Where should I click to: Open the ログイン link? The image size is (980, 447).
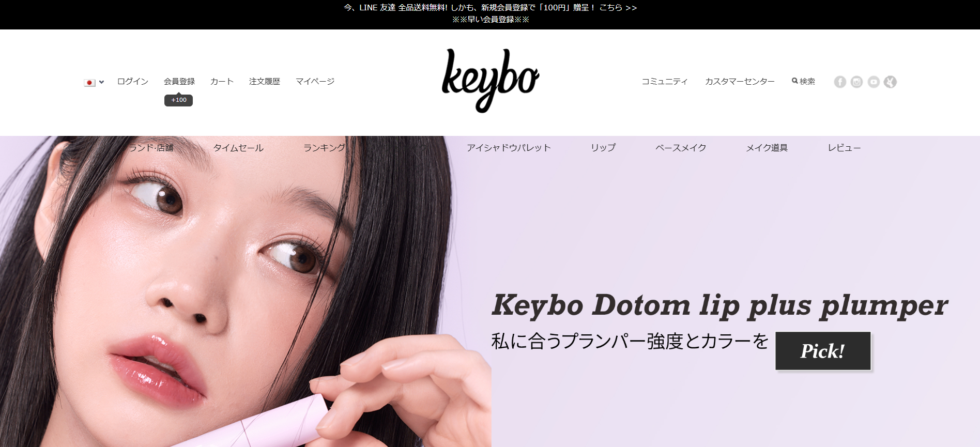click(133, 81)
